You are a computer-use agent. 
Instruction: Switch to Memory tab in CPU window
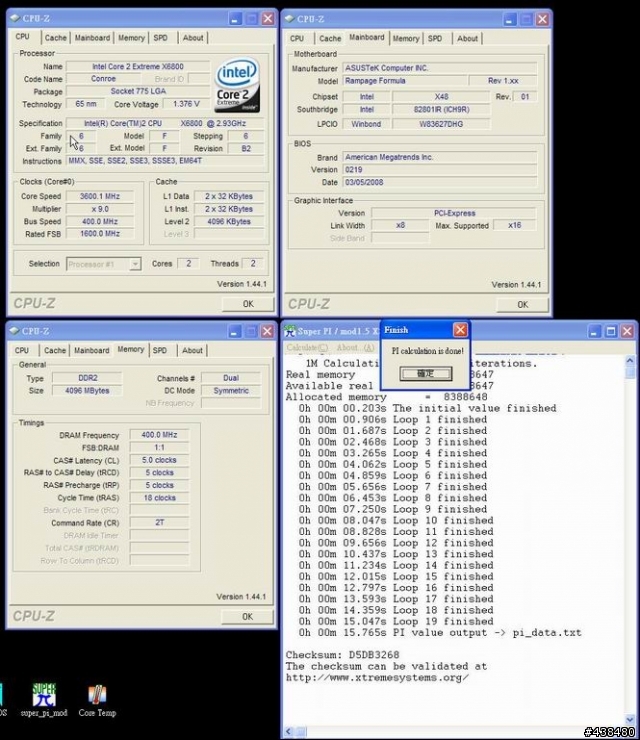[x=131, y=38]
